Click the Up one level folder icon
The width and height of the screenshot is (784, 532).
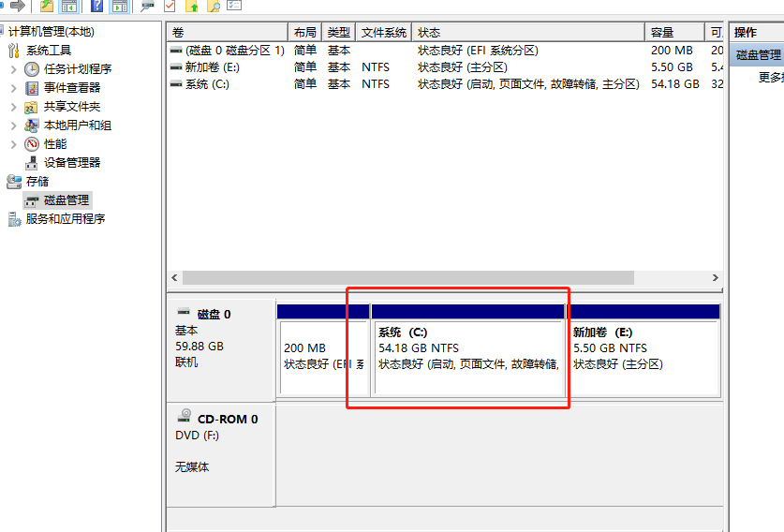[46, 6]
